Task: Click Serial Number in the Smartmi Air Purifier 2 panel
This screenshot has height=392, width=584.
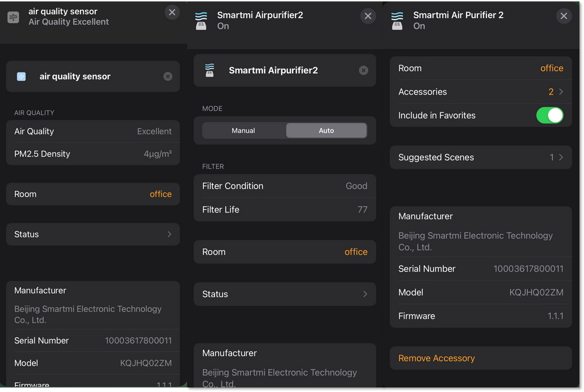Action: (x=481, y=269)
